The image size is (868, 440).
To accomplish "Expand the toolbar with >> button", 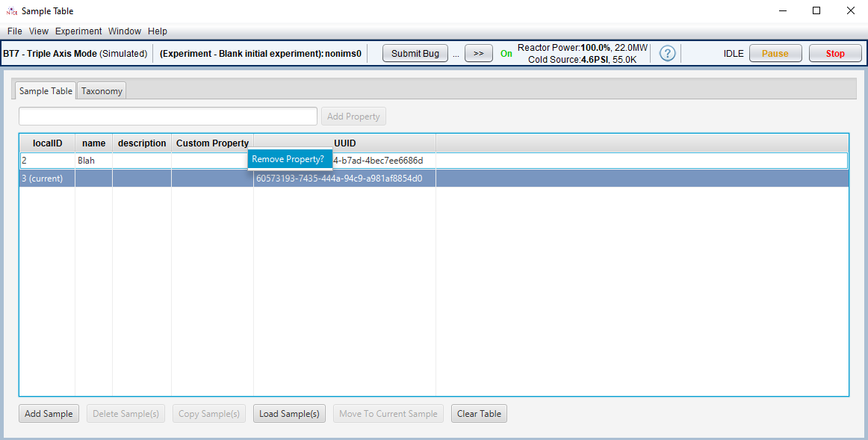I will pyautogui.click(x=479, y=54).
